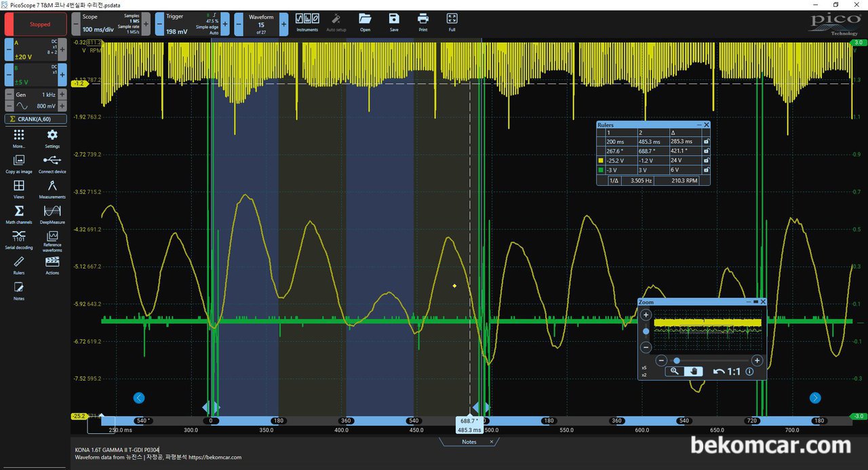
Task: Close the Notes tab
Action: coord(492,442)
